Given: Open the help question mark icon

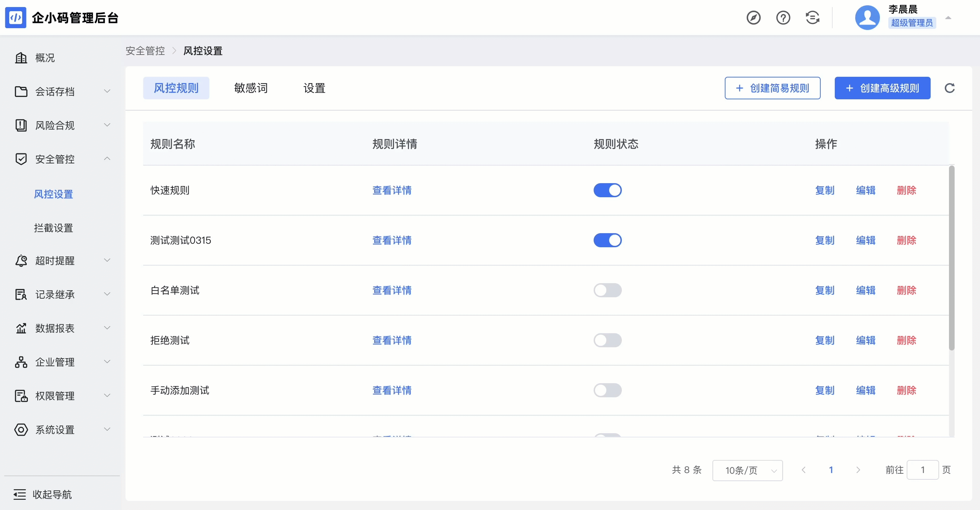Looking at the screenshot, I should coord(783,18).
